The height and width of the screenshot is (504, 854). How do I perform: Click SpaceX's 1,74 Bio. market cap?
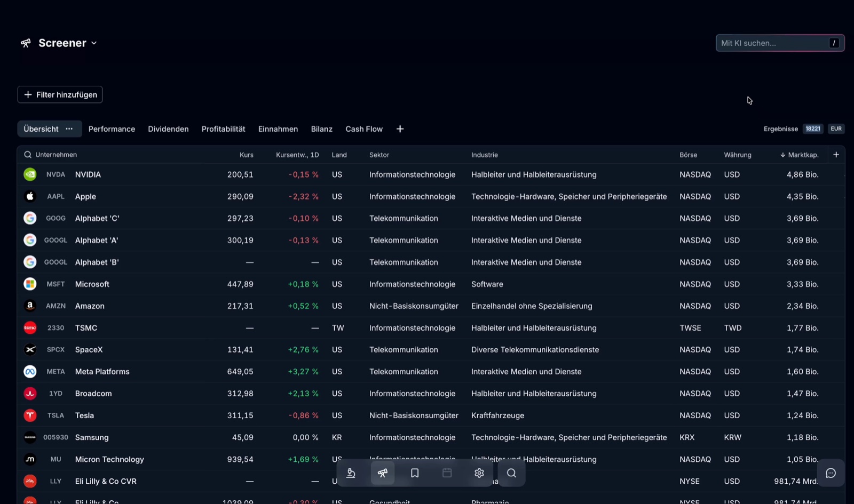pyautogui.click(x=802, y=350)
